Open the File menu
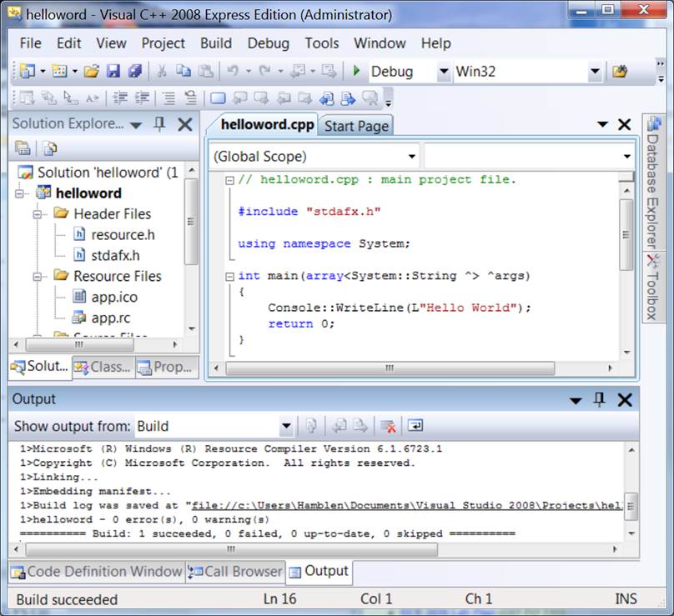 [31, 43]
